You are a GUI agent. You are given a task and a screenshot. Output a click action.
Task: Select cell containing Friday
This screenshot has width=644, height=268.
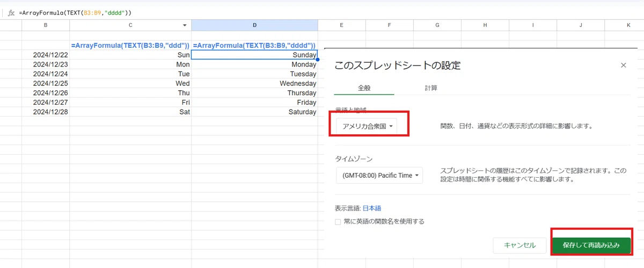coord(254,102)
